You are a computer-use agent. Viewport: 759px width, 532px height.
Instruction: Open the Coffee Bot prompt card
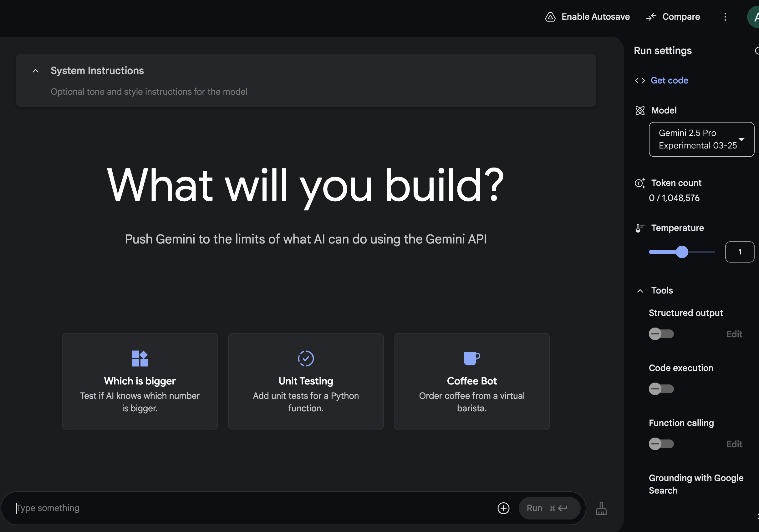pos(472,381)
